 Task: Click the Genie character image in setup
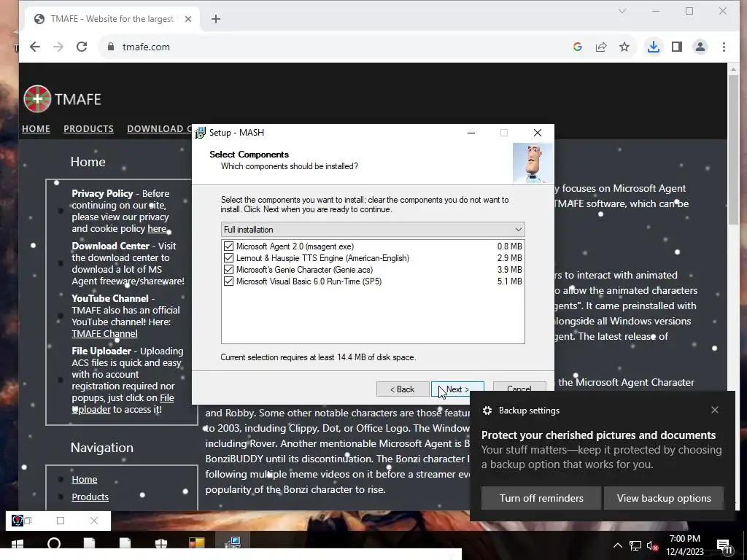[x=533, y=163]
